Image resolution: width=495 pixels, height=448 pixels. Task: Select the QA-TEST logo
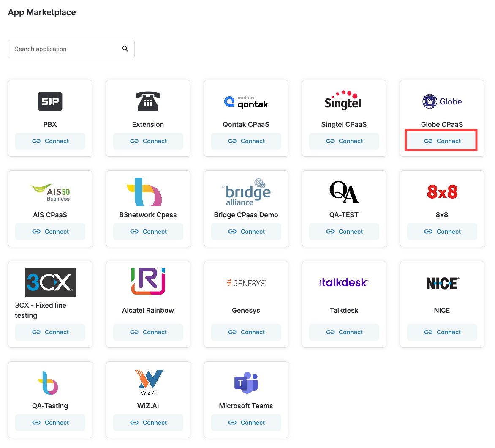tap(344, 192)
